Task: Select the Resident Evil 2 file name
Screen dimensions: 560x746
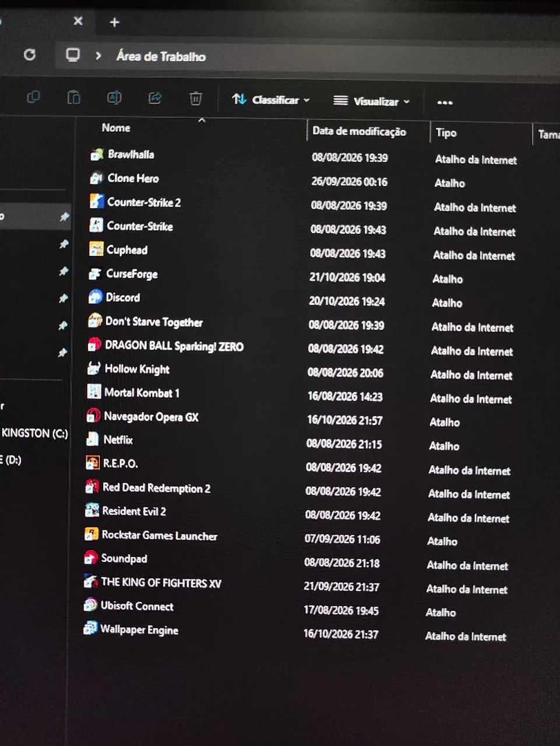Action: coord(134,511)
